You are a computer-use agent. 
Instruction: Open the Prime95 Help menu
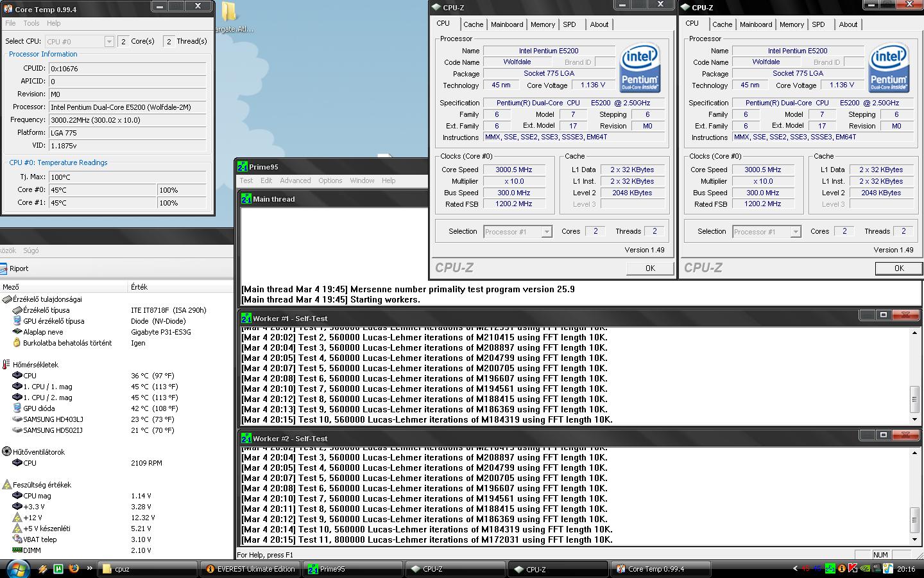[389, 180]
